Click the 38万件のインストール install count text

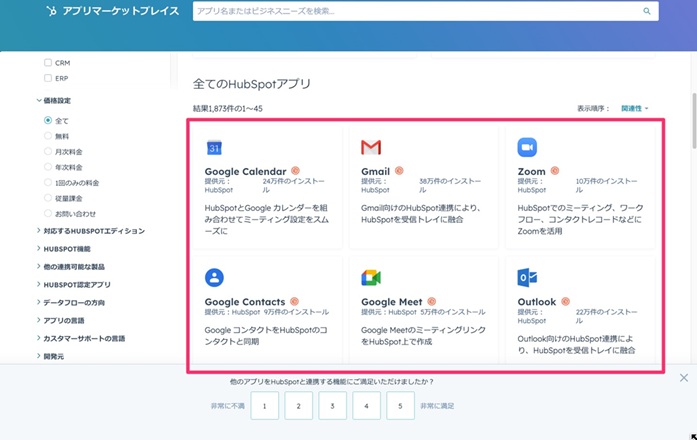coord(450,185)
